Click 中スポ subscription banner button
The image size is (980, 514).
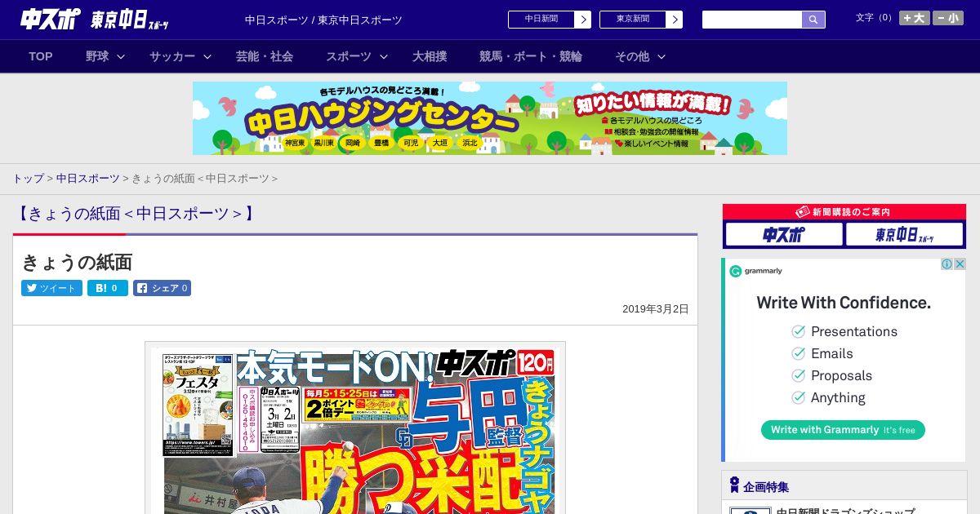[x=784, y=235]
